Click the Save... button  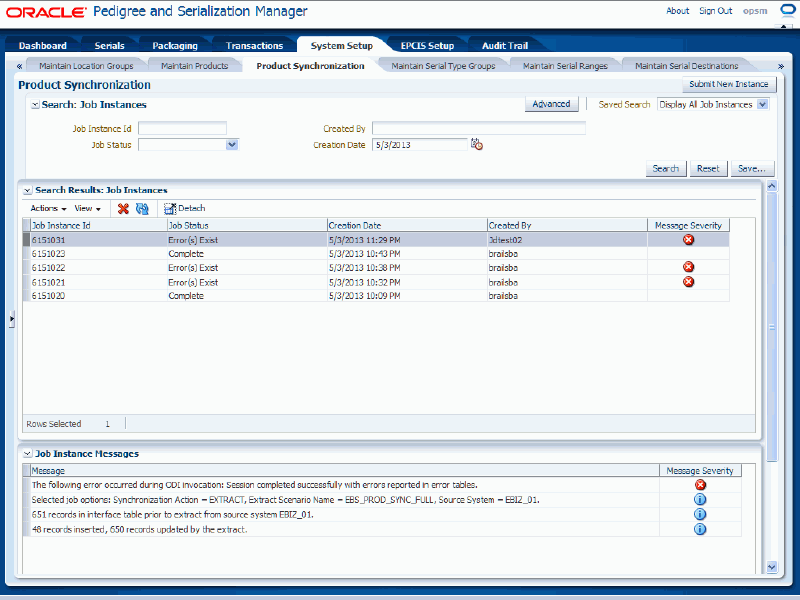tap(752, 168)
